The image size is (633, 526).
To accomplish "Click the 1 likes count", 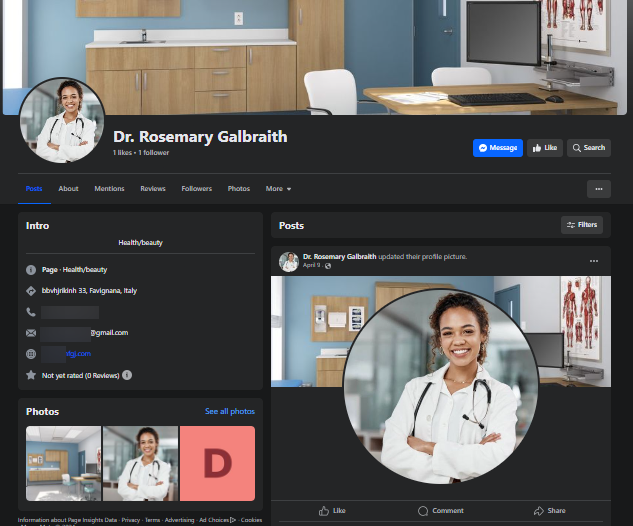I will point(122,153).
